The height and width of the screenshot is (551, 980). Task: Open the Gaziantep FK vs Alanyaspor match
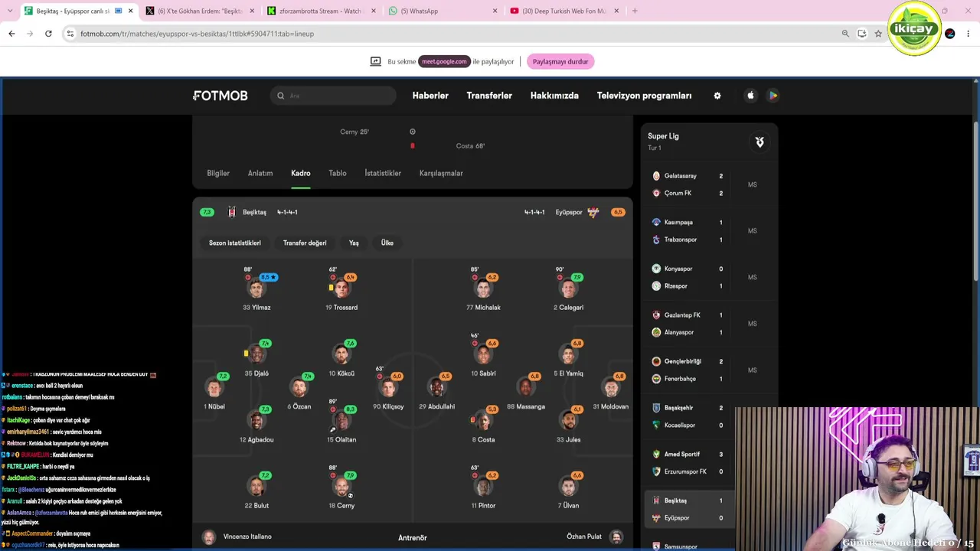point(710,324)
